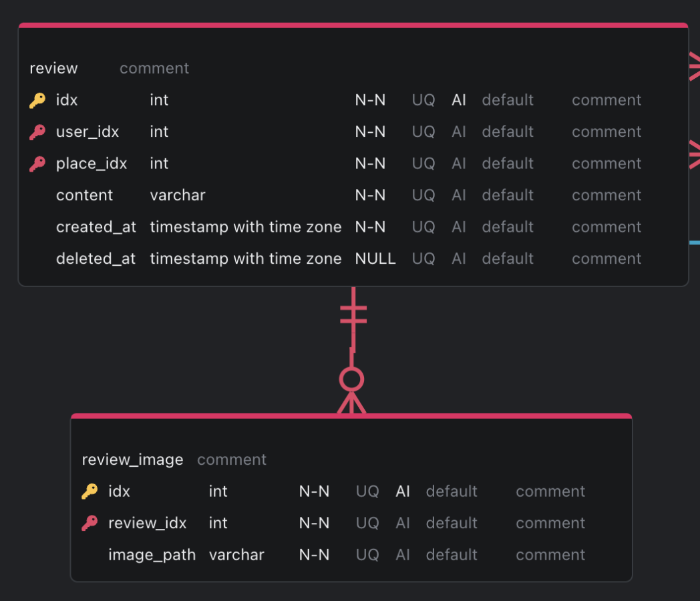Select the review_image table name
The width and height of the screenshot is (700, 601).
tap(133, 460)
